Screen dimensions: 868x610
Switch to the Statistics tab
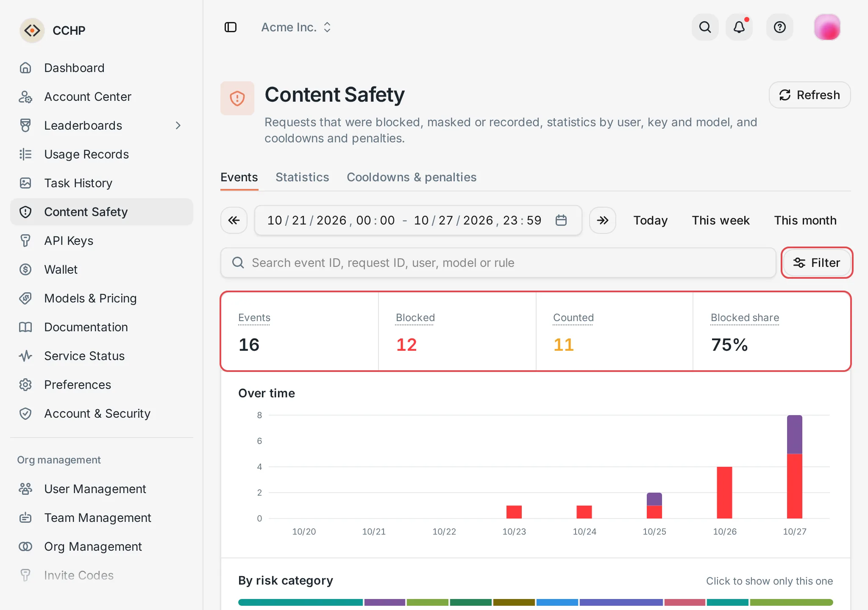[302, 177]
